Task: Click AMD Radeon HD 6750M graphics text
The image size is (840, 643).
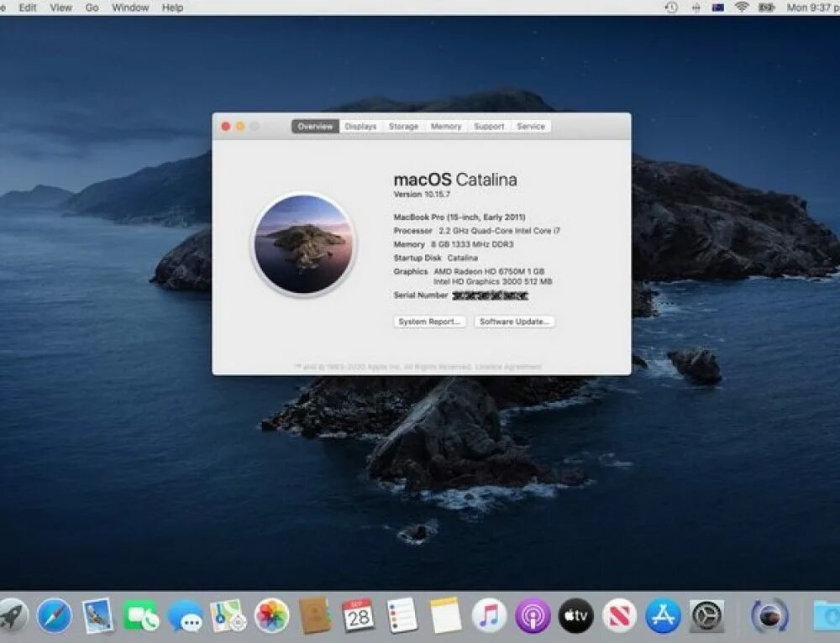Action: coord(489,271)
